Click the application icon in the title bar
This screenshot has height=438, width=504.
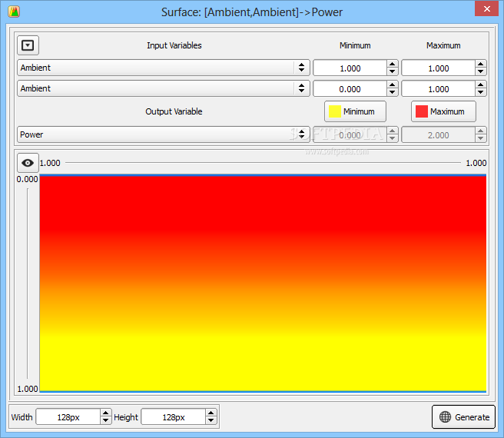point(14,12)
